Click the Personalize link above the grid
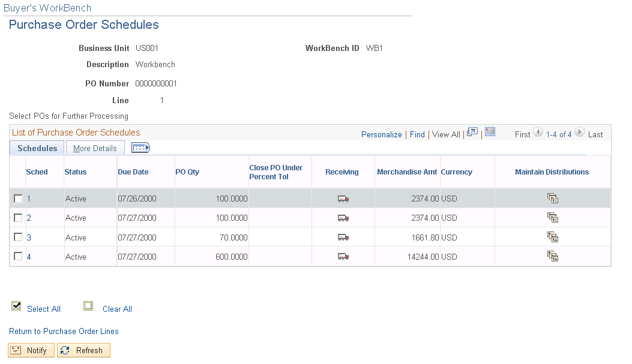The image size is (632, 364). pos(381,134)
